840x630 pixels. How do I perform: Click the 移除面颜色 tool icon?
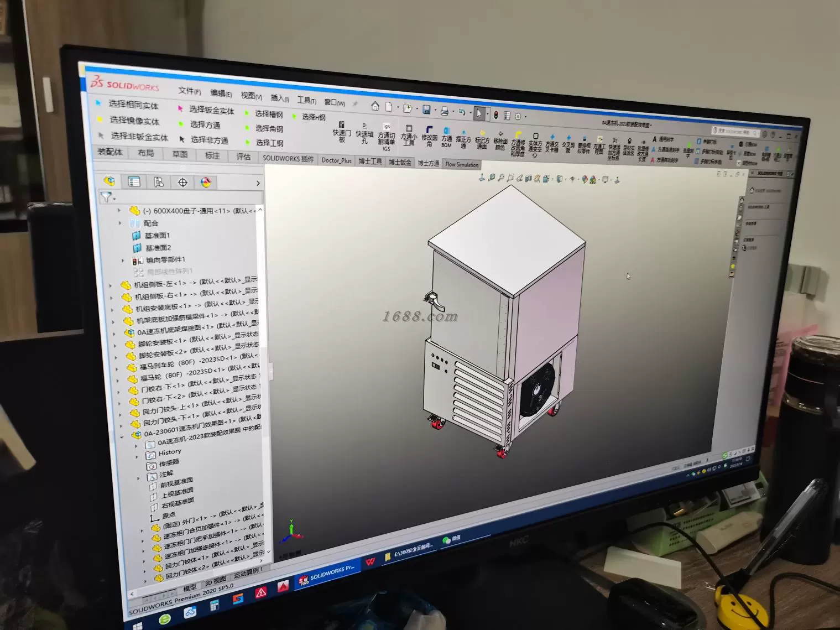(x=500, y=140)
